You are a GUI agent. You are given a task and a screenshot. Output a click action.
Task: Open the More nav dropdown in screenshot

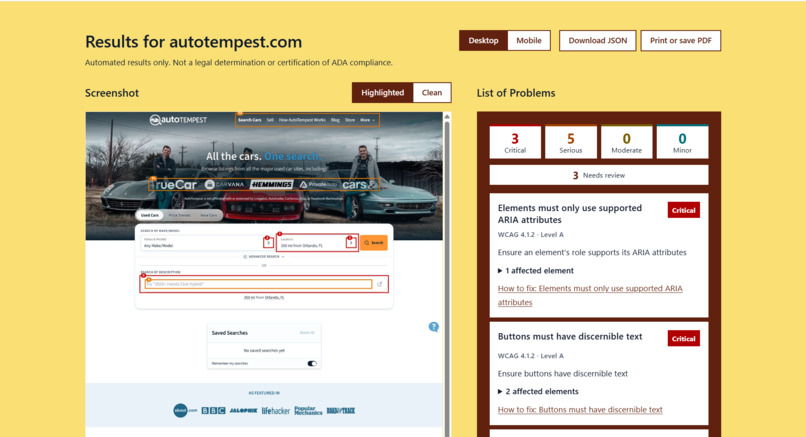[x=367, y=120]
